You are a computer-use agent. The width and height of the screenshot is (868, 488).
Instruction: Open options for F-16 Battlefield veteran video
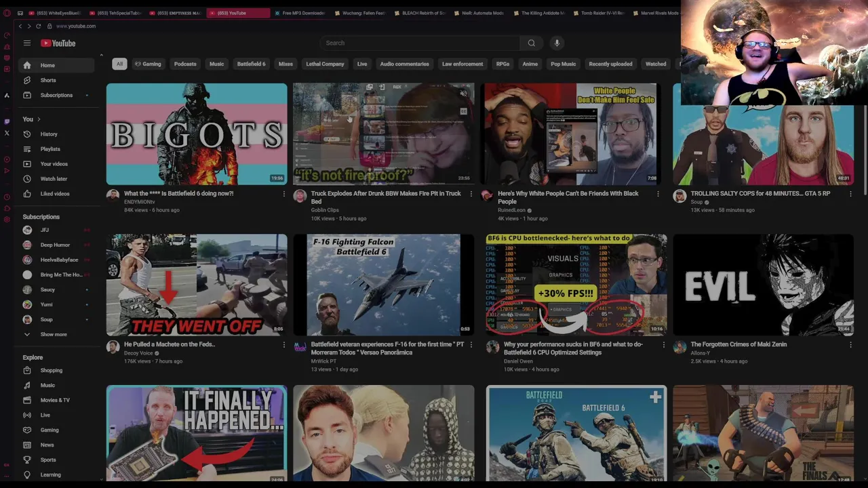click(x=471, y=345)
